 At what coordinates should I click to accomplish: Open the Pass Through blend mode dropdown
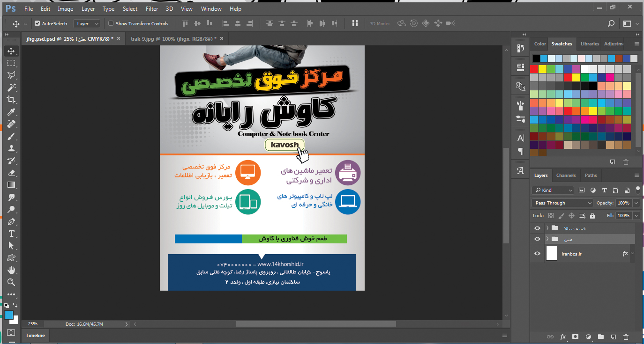pos(562,203)
